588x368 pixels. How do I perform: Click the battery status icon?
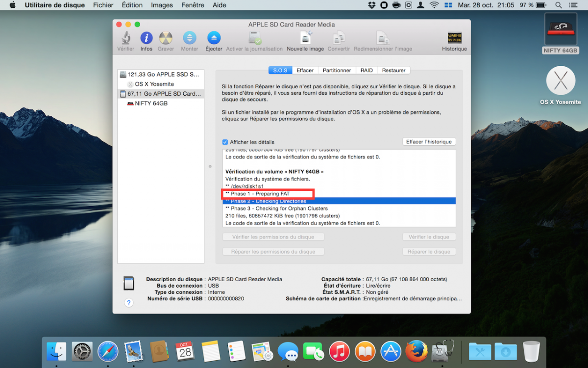(540, 5)
